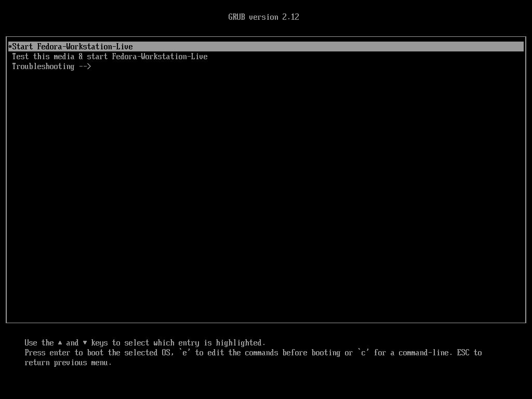Click the 'Use the ▲ and ▼ keys' help line
Image resolution: width=532 pixels, height=399 pixels.
point(145,343)
